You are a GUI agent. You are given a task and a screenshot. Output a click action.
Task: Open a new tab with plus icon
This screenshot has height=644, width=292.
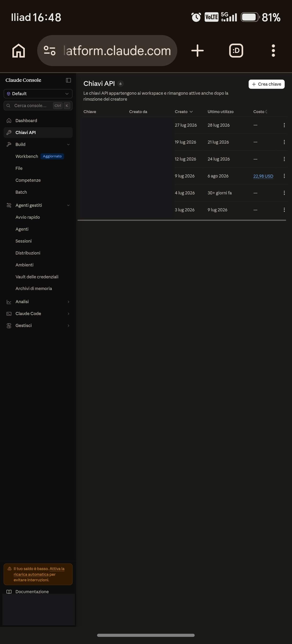coord(198,51)
